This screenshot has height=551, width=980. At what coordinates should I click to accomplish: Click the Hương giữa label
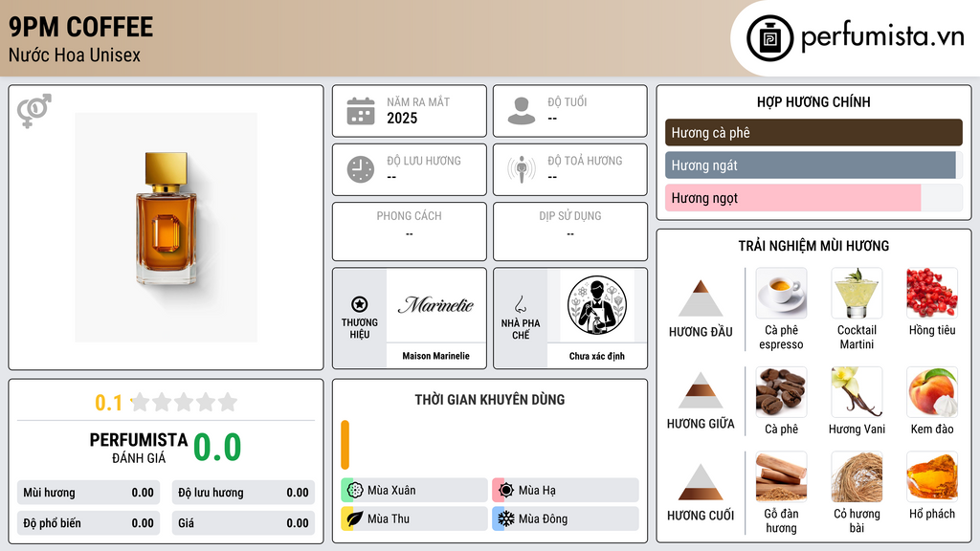click(701, 424)
